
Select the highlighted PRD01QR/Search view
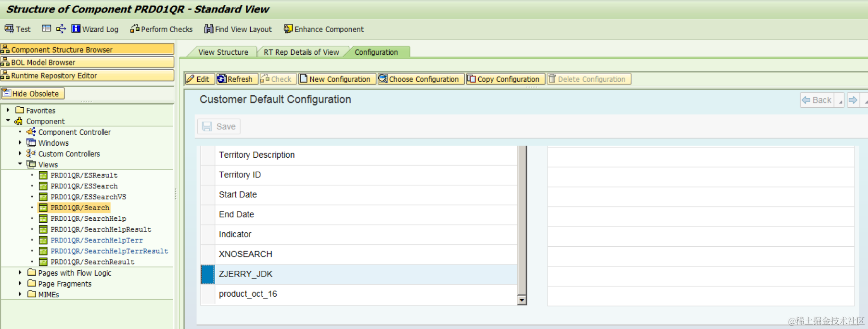[80, 208]
